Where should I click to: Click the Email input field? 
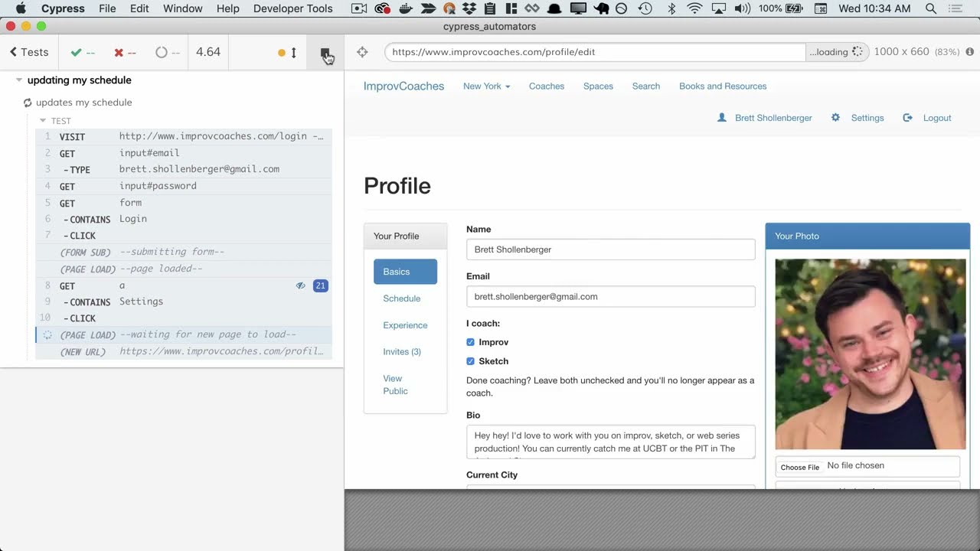[x=611, y=297]
